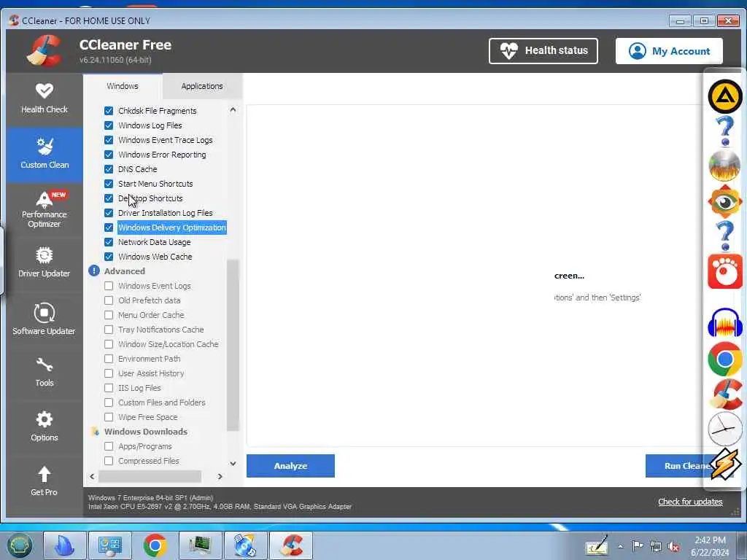The image size is (747, 560).
Task: Open the Health Check section
Action: [44, 98]
